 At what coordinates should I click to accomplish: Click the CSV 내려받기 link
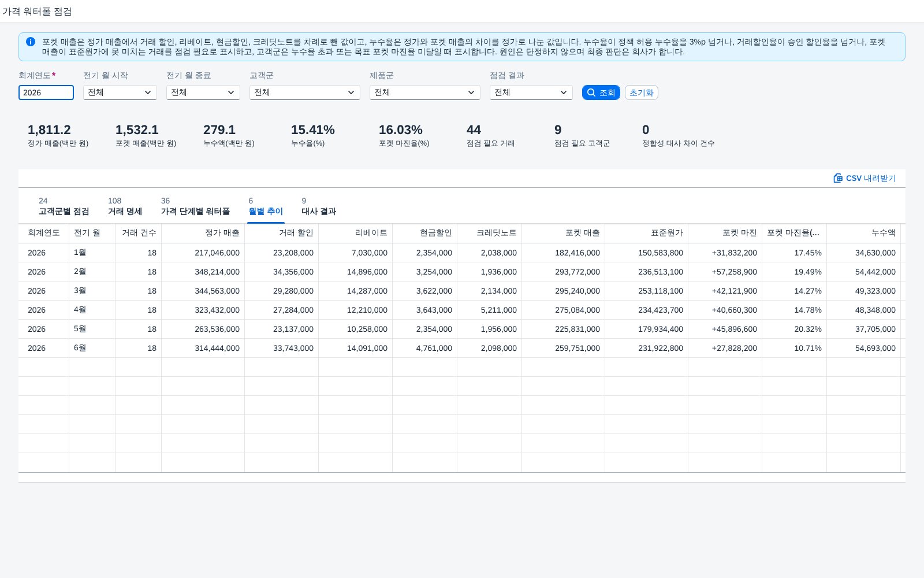(865, 178)
